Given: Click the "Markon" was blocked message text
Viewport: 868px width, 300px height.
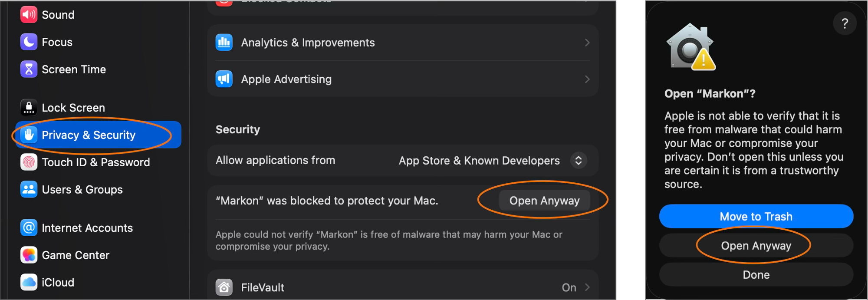Looking at the screenshot, I should (327, 201).
